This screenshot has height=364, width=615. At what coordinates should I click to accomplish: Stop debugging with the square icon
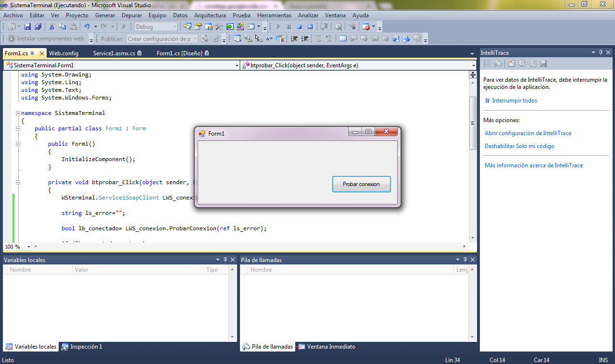pyautogui.click(x=299, y=27)
